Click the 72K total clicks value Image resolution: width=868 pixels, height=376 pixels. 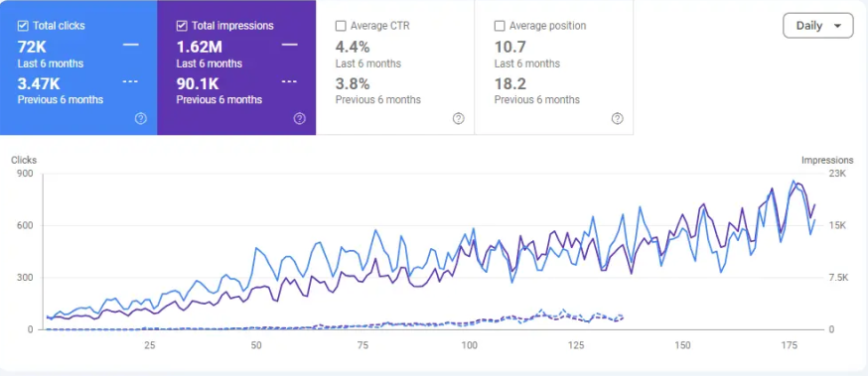coord(31,47)
